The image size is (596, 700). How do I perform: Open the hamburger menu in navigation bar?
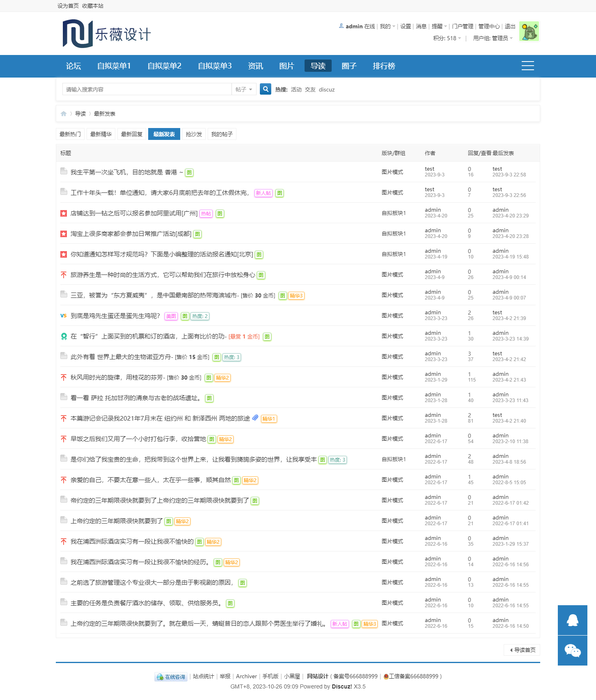click(x=527, y=66)
